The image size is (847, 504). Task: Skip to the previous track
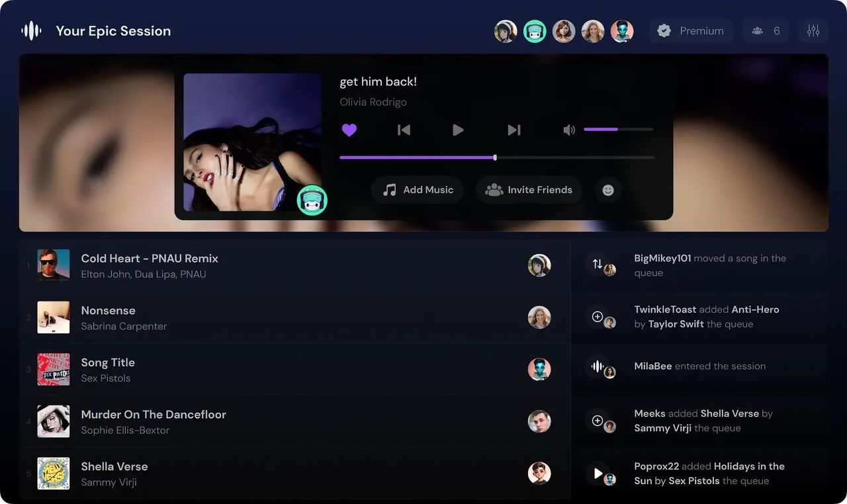[404, 130]
